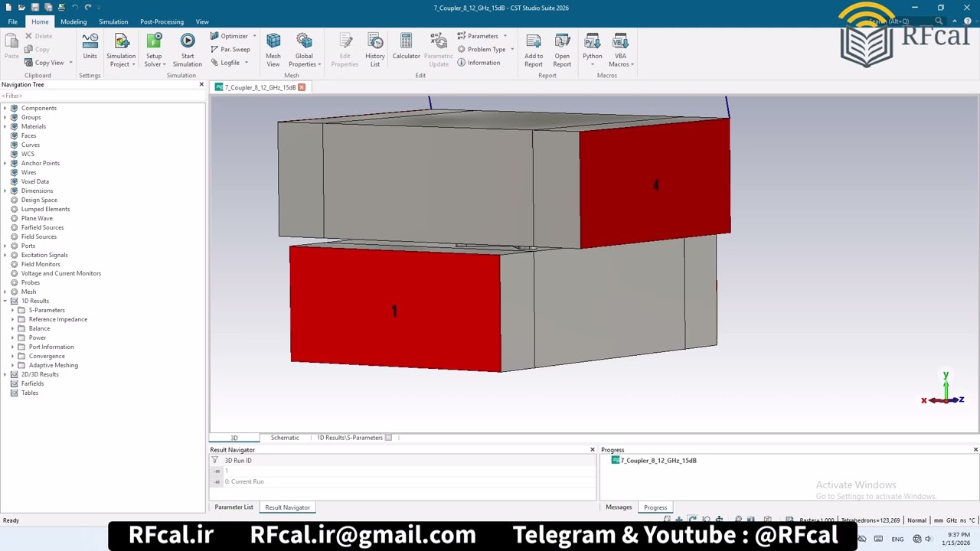The width and height of the screenshot is (980, 551).
Task: Toggle Mesh View
Action: 273,50
